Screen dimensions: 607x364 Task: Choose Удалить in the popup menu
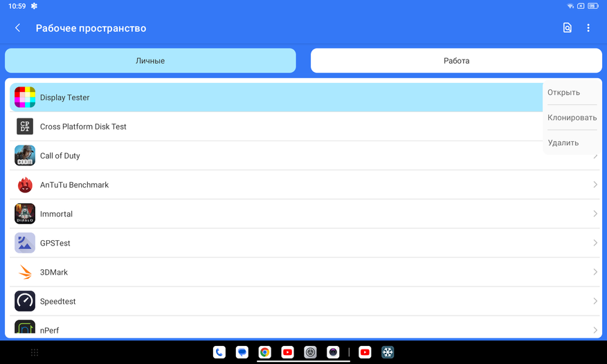click(x=563, y=143)
